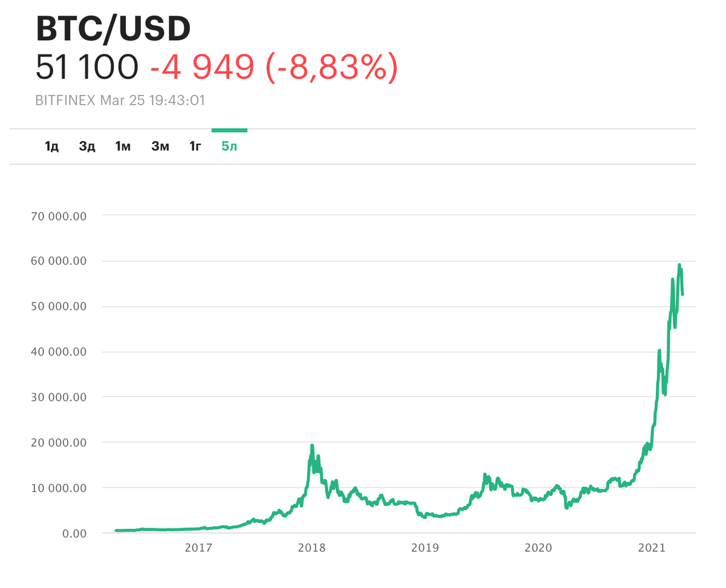Click the 2021 x-axis label
Screen dimensions: 726x588
click(652, 548)
